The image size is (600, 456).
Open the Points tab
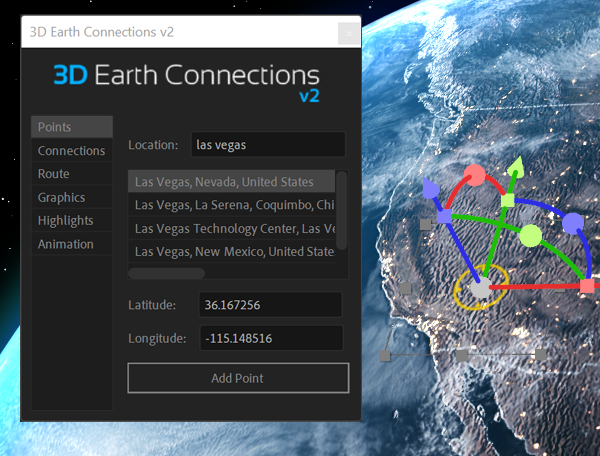(x=72, y=127)
